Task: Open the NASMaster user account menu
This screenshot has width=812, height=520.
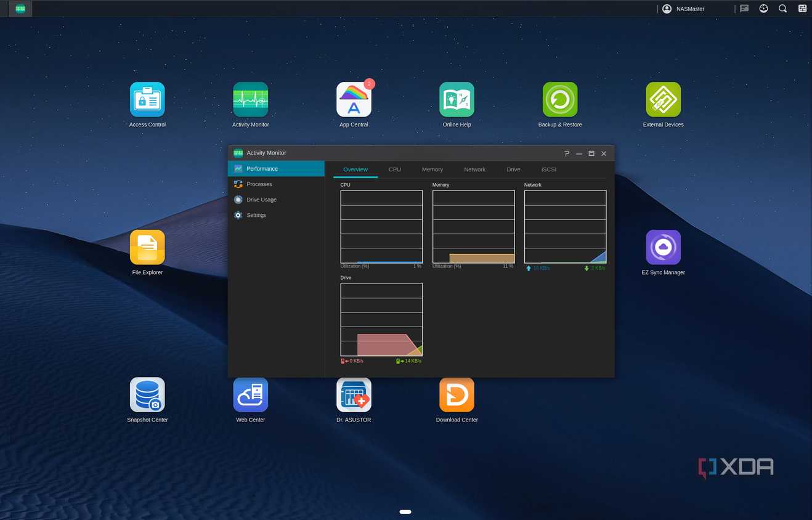Action: coord(683,9)
